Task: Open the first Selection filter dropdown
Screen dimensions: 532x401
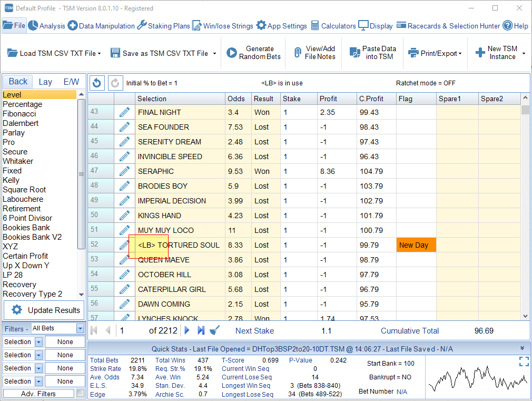Action: coord(38,342)
